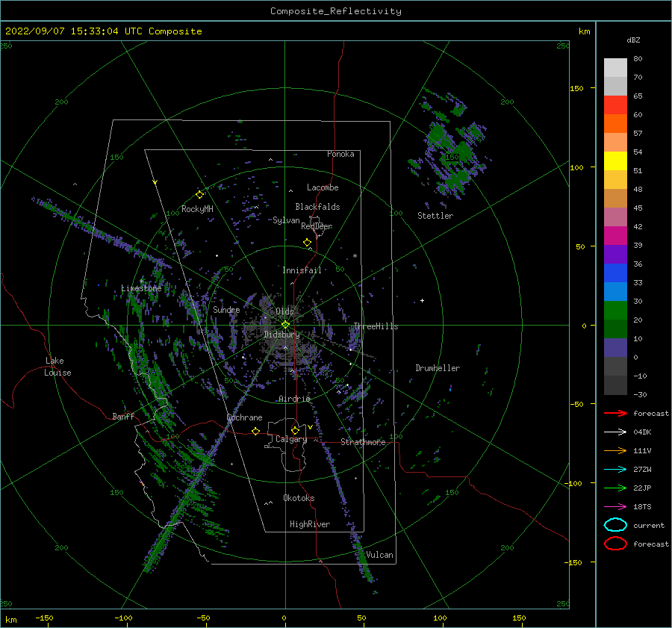Click the Blackfalds label
Viewport: 672px width, 628px height.
click(317, 207)
